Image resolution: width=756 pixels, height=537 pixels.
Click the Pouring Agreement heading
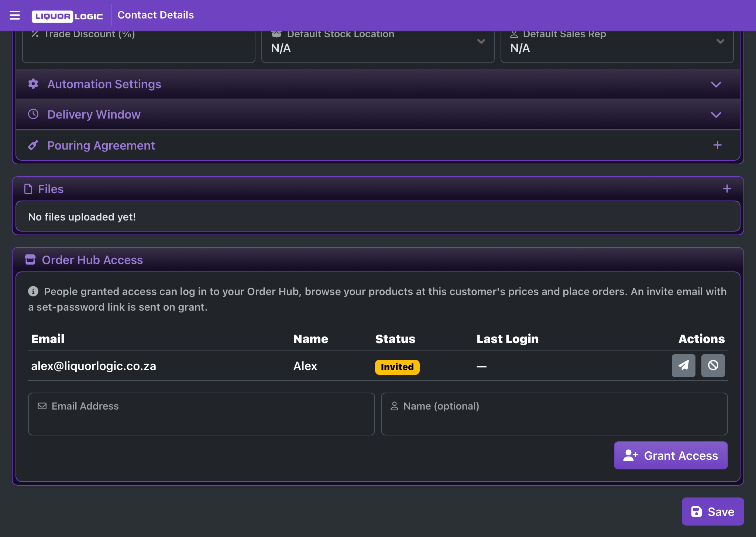pos(101,146)
